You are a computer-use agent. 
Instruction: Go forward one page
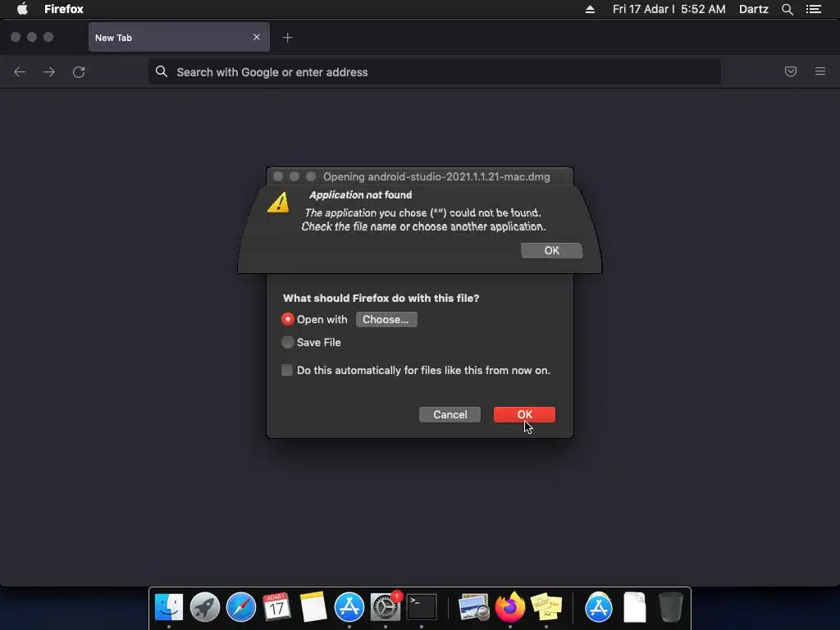[x=49, y=72]
